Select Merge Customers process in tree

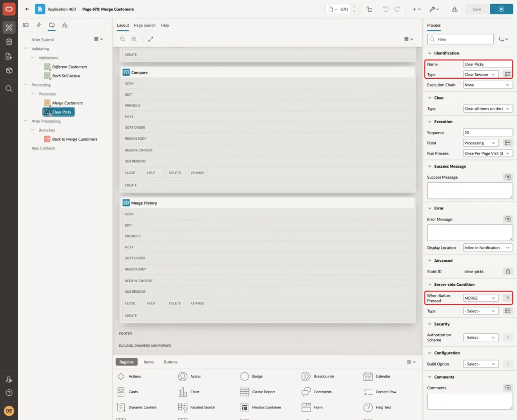pyautogui.click(x=67, y=103)
